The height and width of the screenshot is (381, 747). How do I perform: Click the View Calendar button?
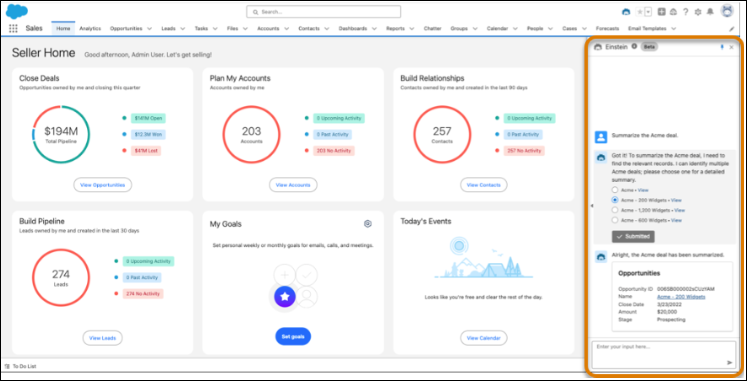click(x=484, y=338)
